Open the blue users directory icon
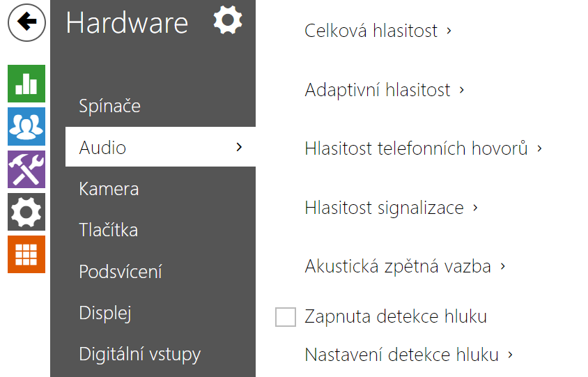Screen dimensions: 588x377 pyautogui.click(x=26, y=126)
